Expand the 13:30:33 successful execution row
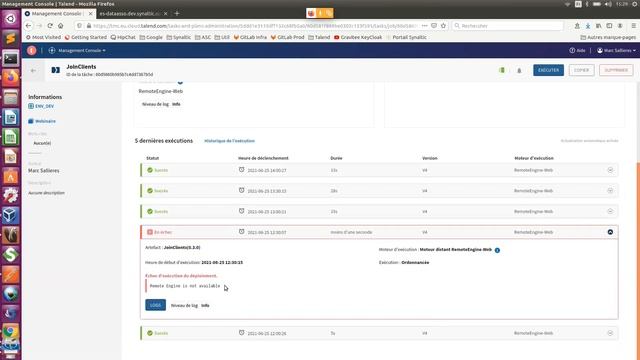Viewport: 640px width, 360px height. pyautogui.click(x=610, y=191)
